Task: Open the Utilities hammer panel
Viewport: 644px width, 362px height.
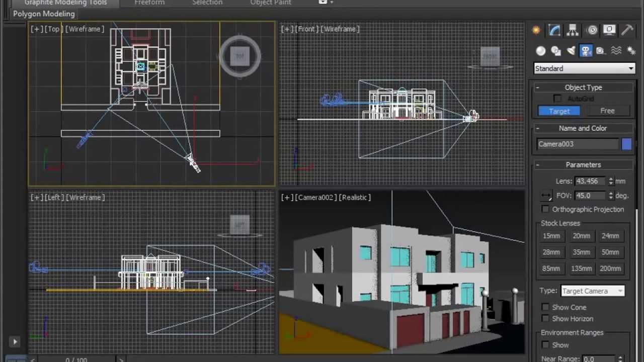Action: click(x=627, y=31)
